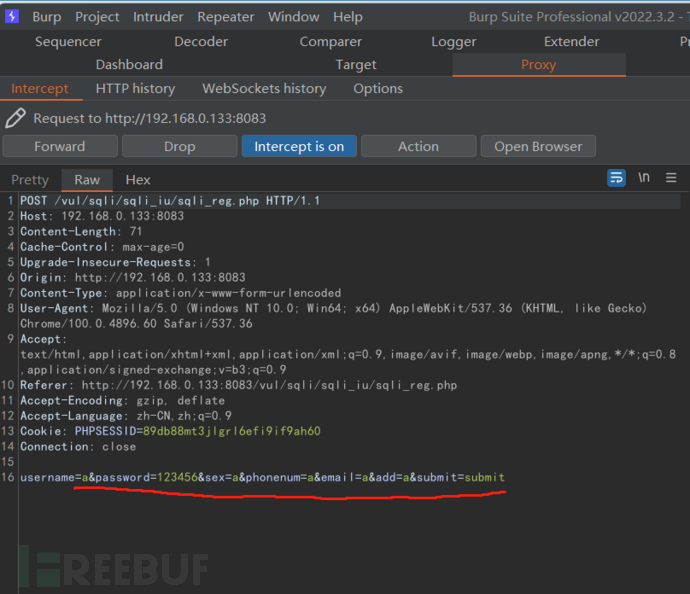Viewport: 690px width, 594px height.
Task: Switch to the Extender tab
Action: (572, 41)
